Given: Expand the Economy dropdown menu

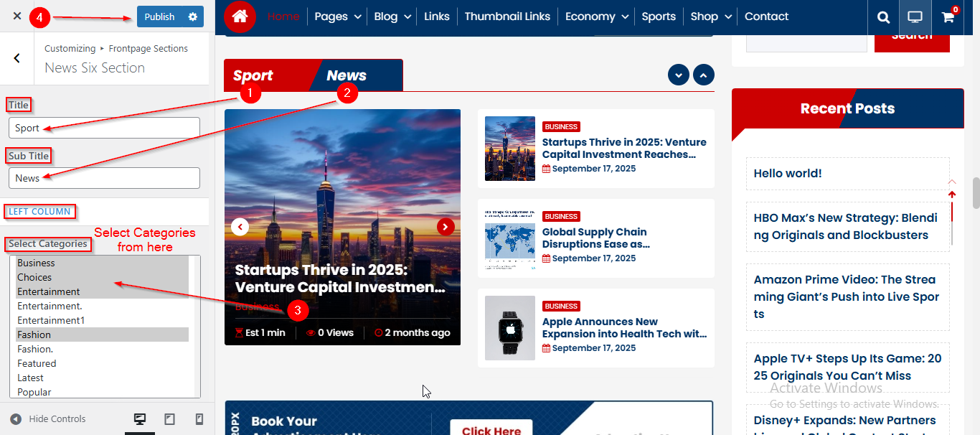Looking at the screenshot, I should 597,17.
